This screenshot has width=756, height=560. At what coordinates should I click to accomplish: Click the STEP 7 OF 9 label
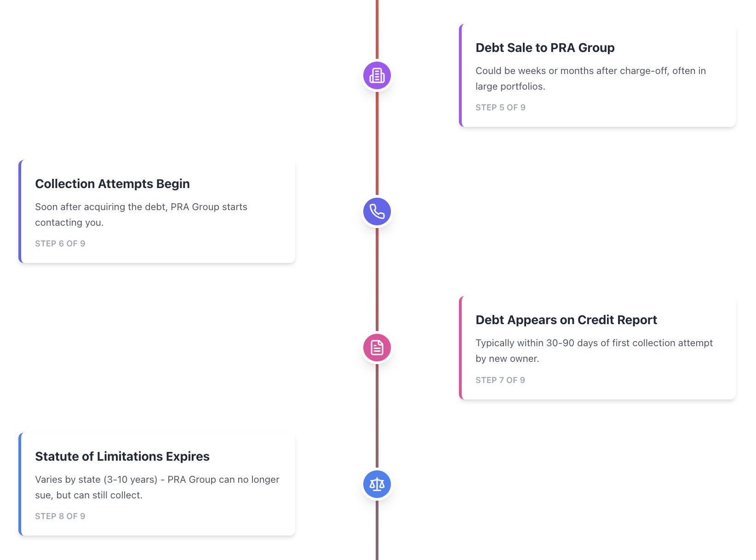[500, 380]
